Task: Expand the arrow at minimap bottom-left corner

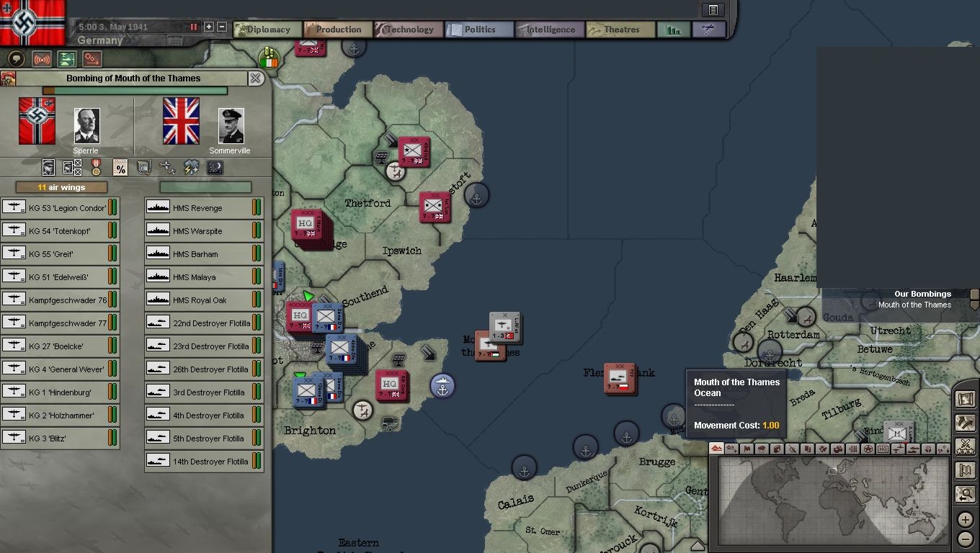Action: coord(698,545)
